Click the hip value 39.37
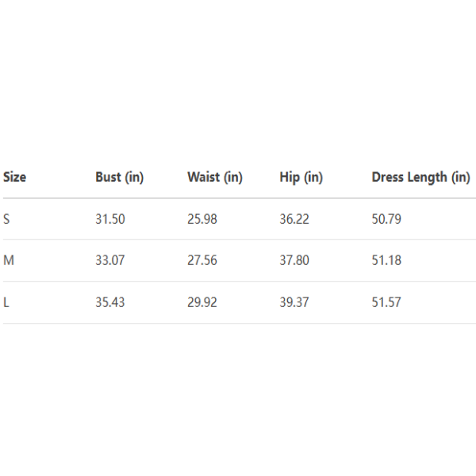476x476 pixels. 294,302
